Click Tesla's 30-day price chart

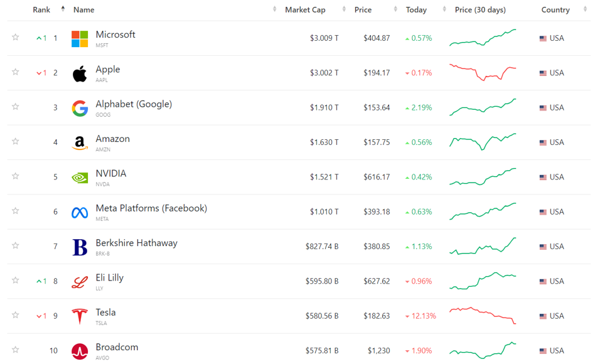coord(483,315)
